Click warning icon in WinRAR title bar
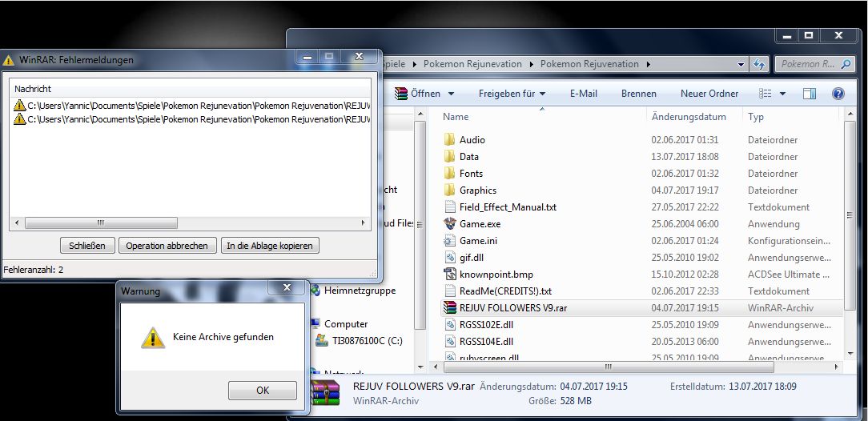Image resolution: width=868 pixels, height=421 pixels. [x=8, y=60]
